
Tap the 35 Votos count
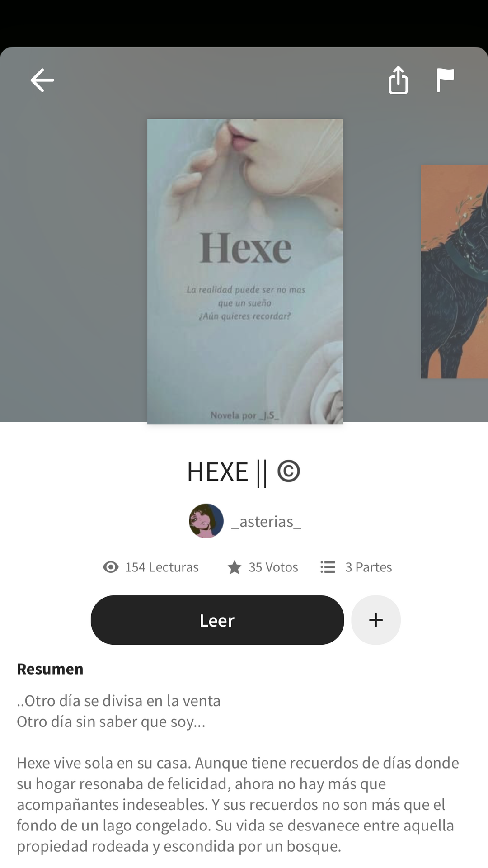tap(273, 567)
